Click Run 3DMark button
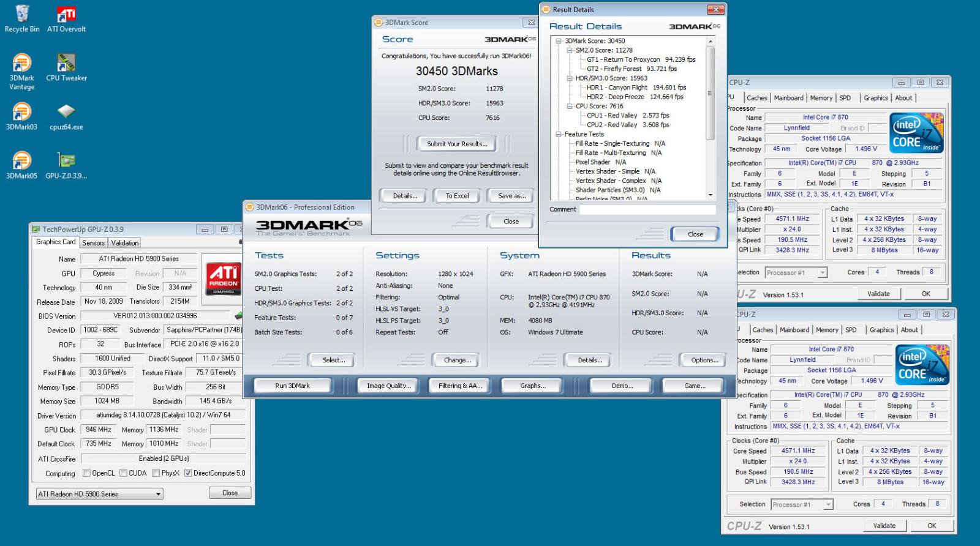This screenshot has height=546, width=980. click(x=292, y=386)
